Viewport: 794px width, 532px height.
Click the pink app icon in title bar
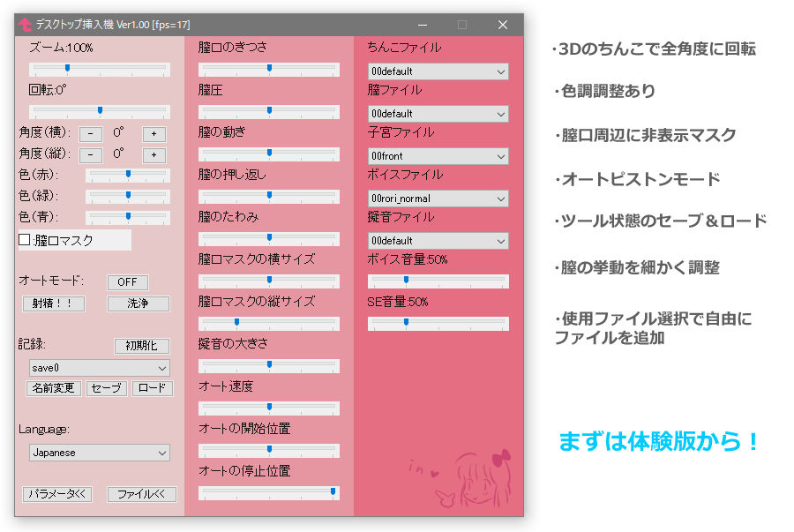(26, 25)
